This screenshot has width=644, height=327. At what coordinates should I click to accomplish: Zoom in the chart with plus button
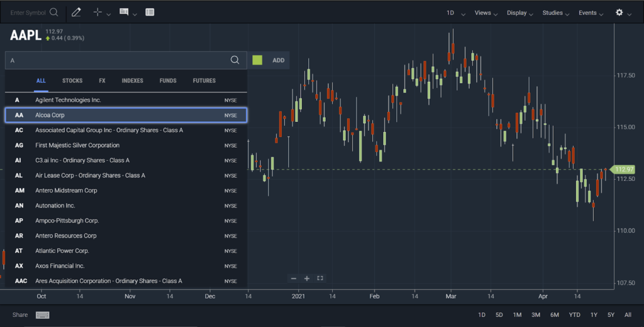[x=307, y=279]
